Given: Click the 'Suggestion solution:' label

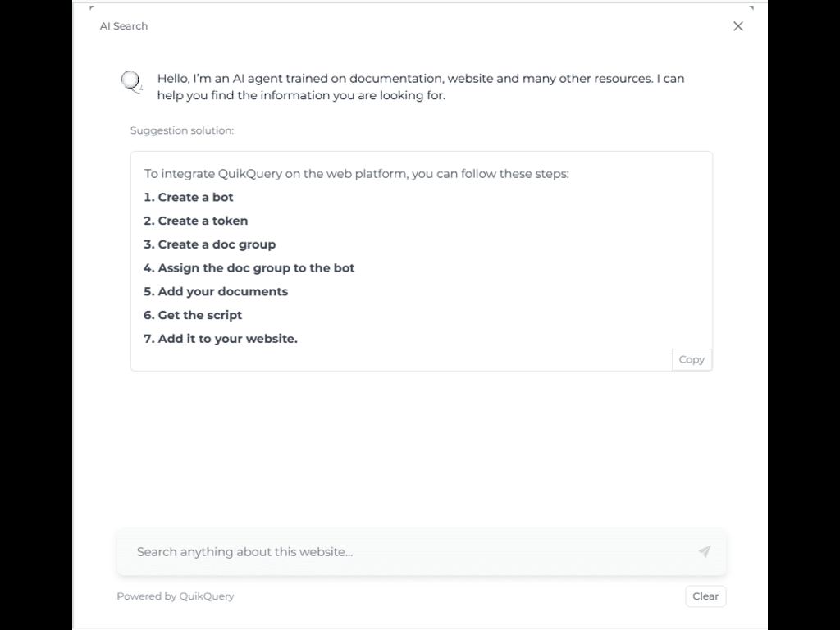Looking at the screenshot, I should tap(182, 130).
